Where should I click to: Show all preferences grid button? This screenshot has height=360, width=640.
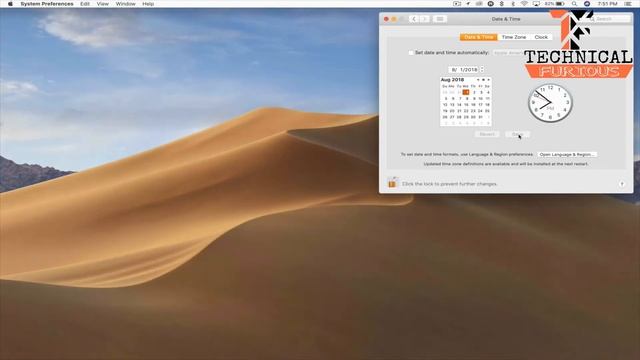440,19
